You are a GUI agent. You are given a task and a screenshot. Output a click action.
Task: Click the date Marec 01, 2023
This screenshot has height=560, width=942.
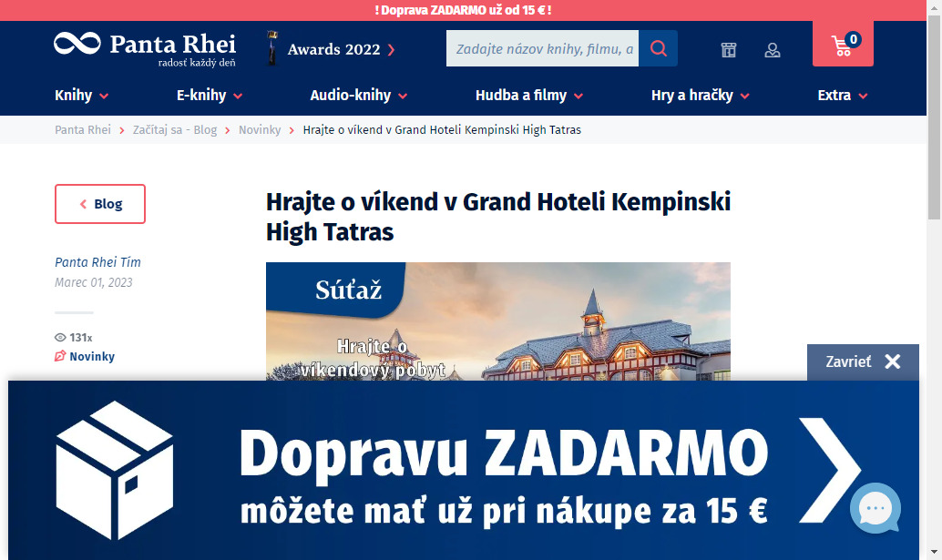(x=94, y=282)
